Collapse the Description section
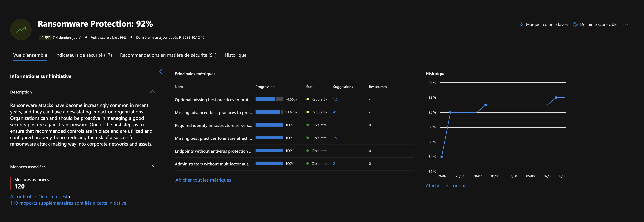Image resolution: width=644 pixels, height=222 pixels. [x=152, y=92]
